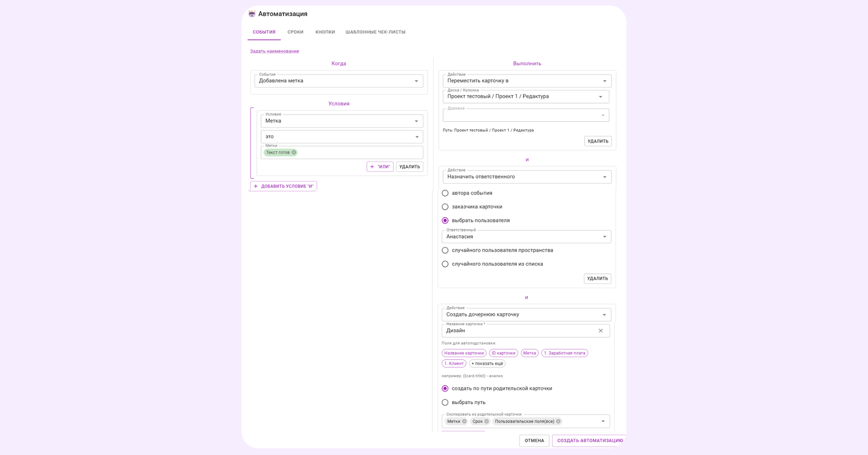Click 'Создать автоматизацию' button

pos(589,441)
